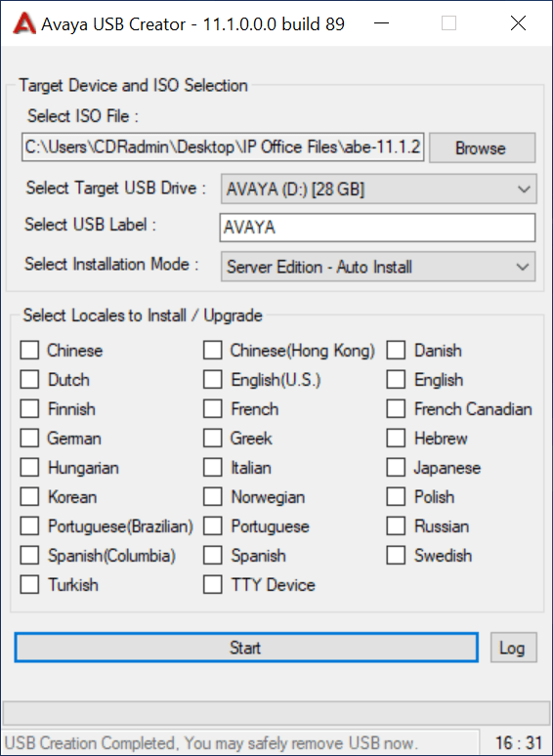
Task: Open the Select Target USB Drive dropdown
Action: [378, 189]
